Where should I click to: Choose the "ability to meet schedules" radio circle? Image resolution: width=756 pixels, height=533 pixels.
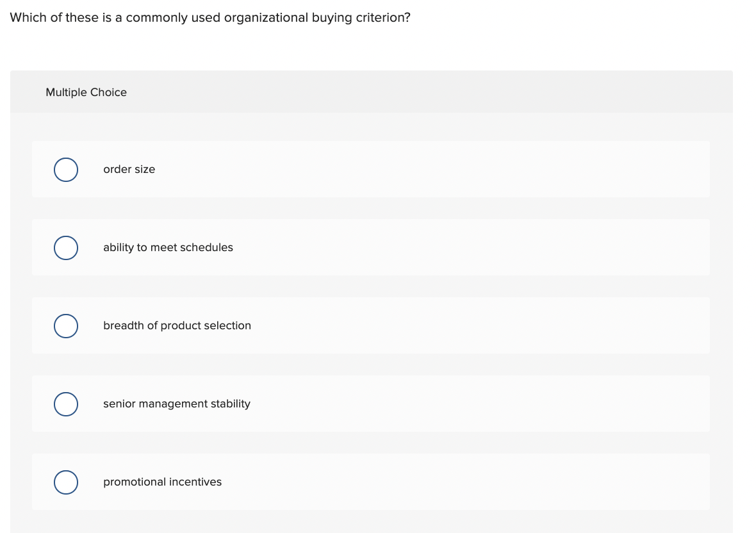coord(66,248)
